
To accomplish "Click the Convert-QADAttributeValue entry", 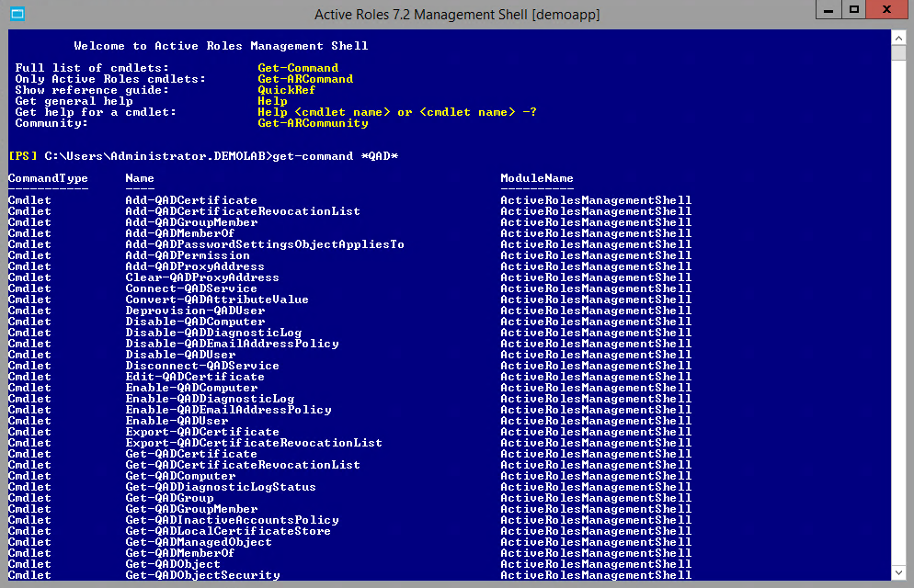I will (x=217, y=300).
